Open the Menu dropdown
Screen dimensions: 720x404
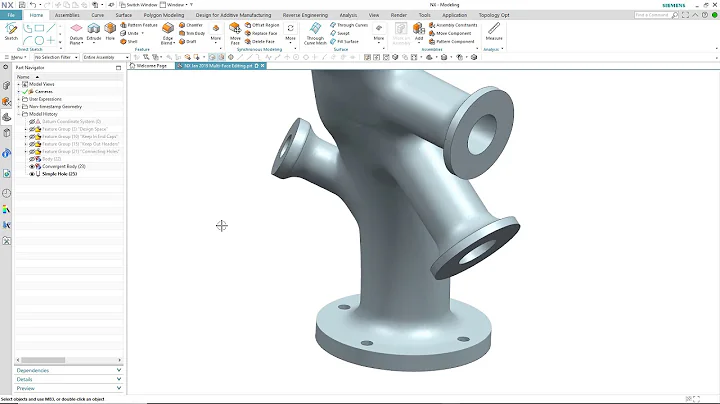(x=16, y=57)
